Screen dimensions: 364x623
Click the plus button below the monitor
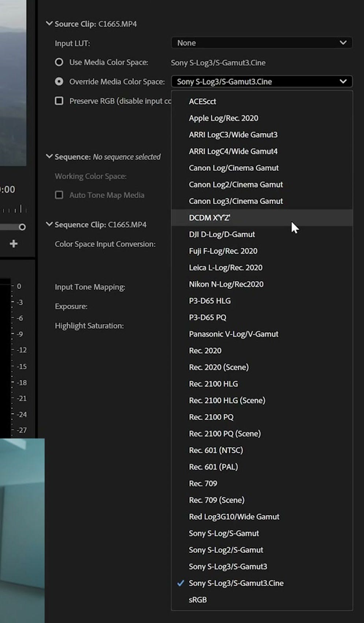pos(14,244)
